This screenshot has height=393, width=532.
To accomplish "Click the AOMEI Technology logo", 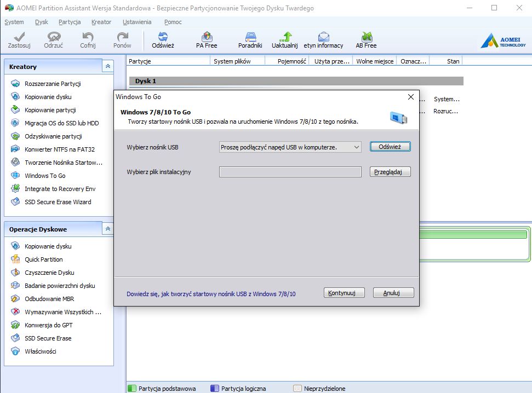I will click(x=503, y=41).
